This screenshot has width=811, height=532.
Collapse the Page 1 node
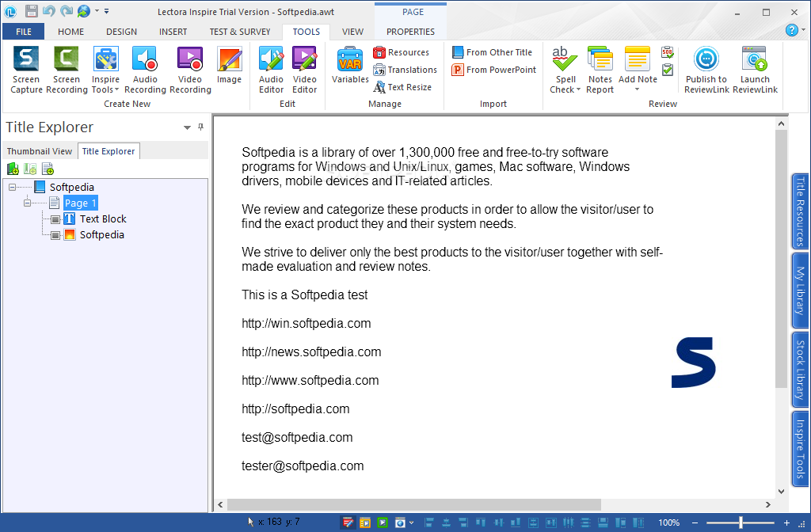tap(28, 203)
